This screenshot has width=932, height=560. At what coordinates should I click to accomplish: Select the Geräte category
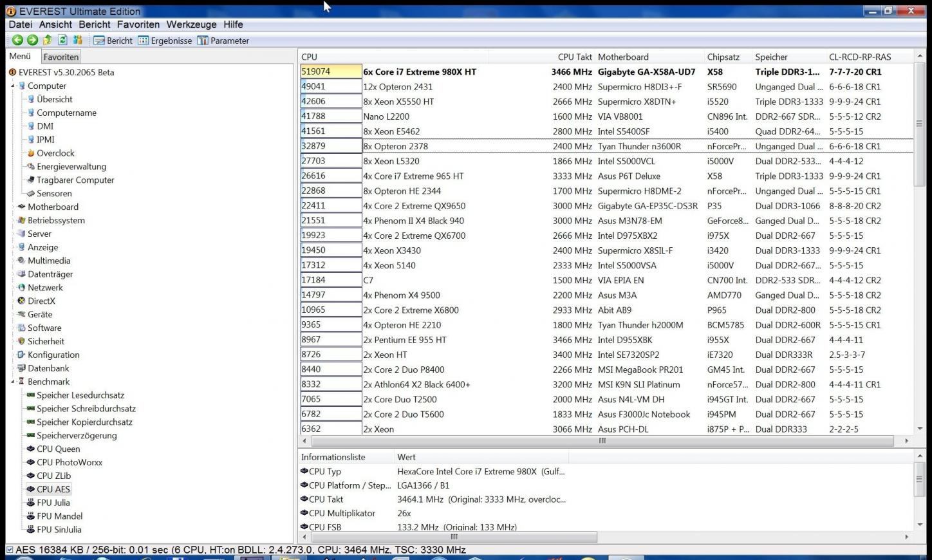tap(35, 315)
